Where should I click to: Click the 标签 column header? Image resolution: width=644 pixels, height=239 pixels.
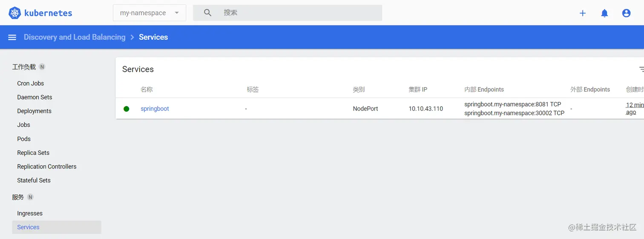253,90
